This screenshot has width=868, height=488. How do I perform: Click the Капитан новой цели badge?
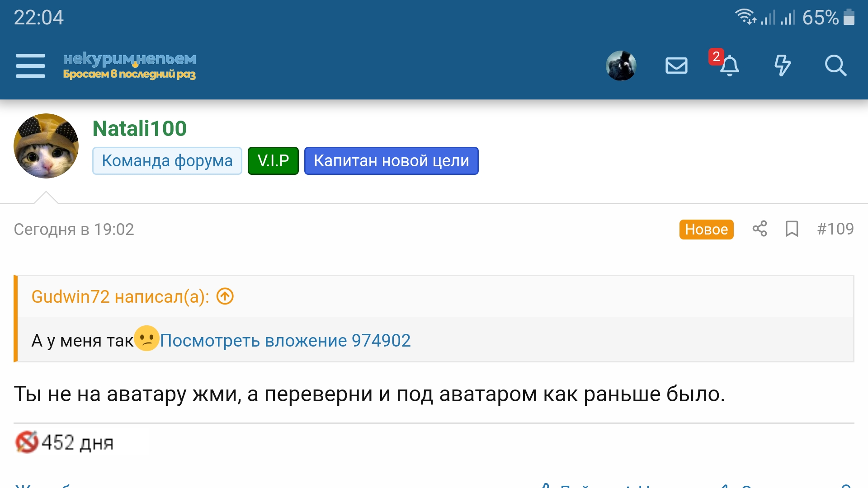click(391, 161)
